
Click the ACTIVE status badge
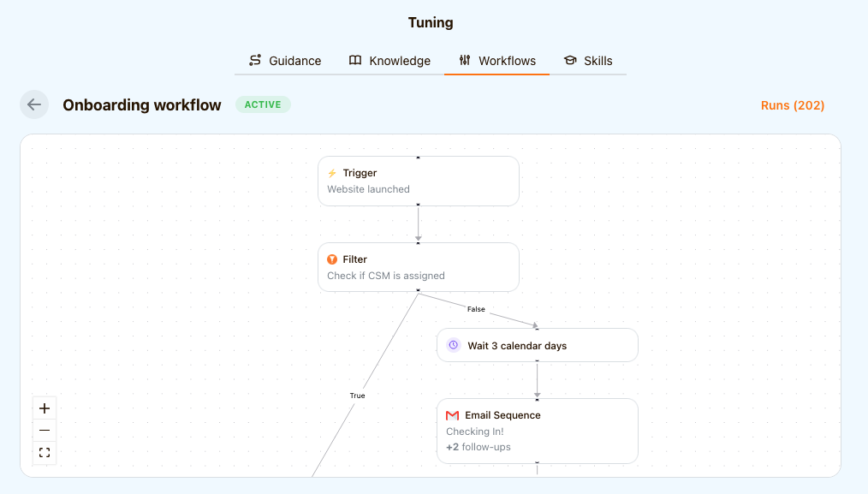coord(263,104)
